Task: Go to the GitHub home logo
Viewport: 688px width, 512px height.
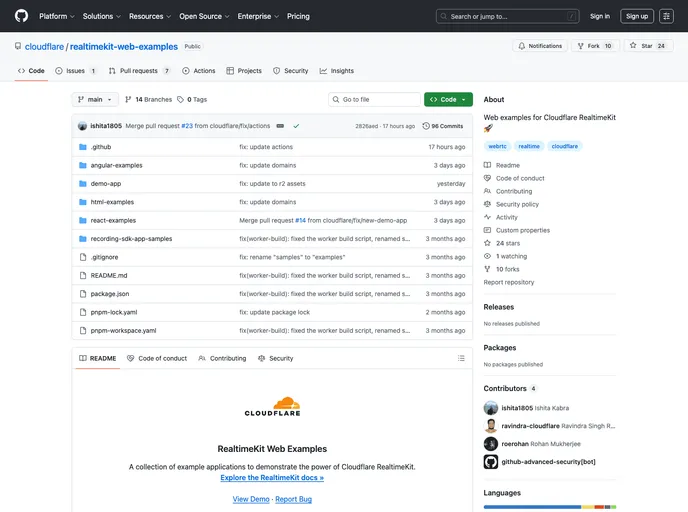Action: point(21,16)
